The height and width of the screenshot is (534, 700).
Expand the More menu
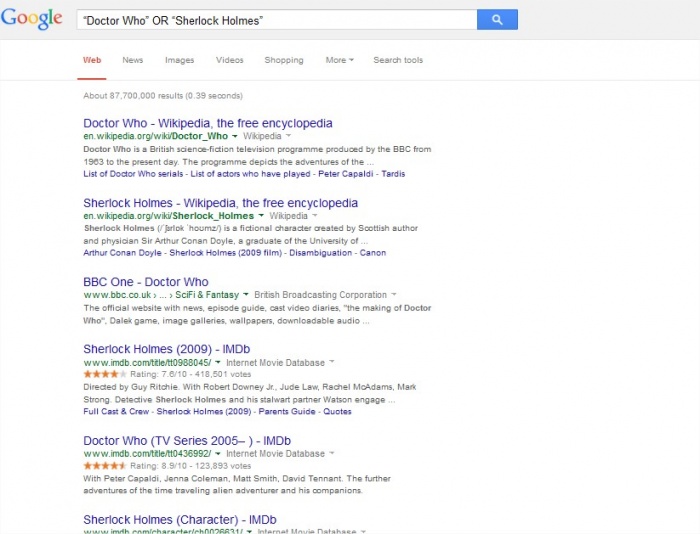pyautogui.click(x=339, y=60)
